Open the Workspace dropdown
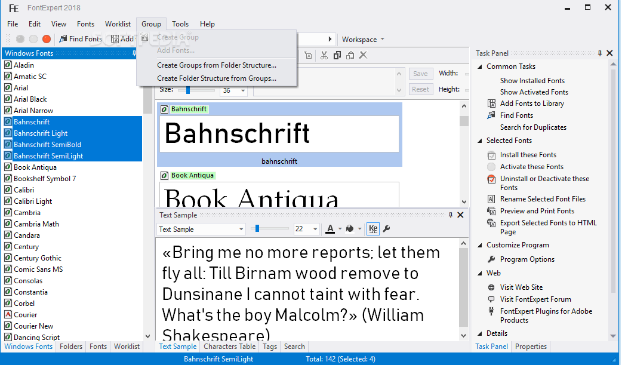The width and height of the screenshot is (621, 365). [363, 39]
